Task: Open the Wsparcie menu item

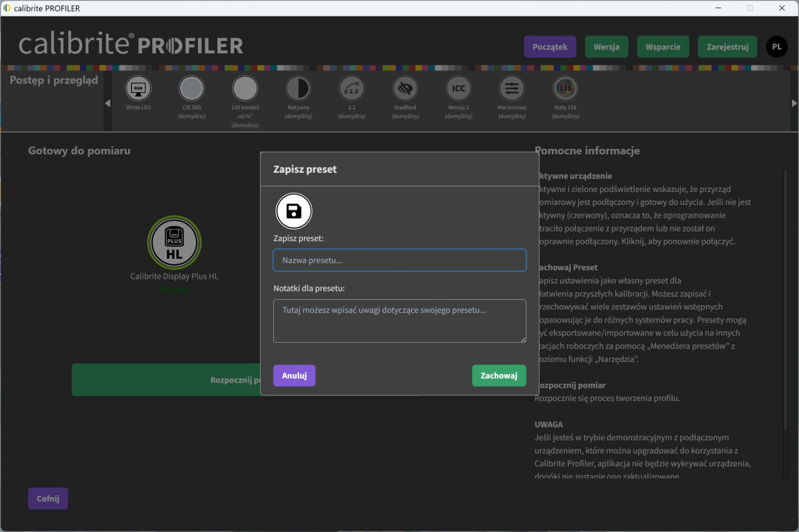Action: click(x=663, y=47)
